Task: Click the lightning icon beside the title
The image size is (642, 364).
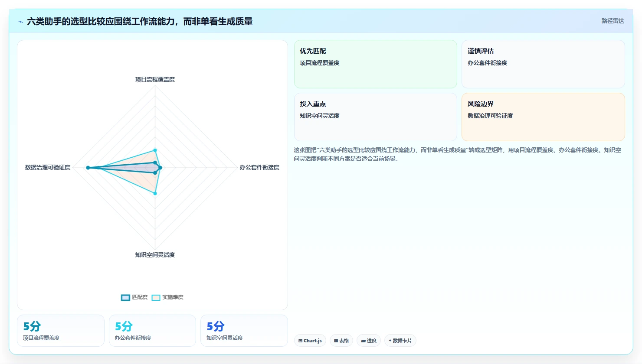Action: (20, 22)
